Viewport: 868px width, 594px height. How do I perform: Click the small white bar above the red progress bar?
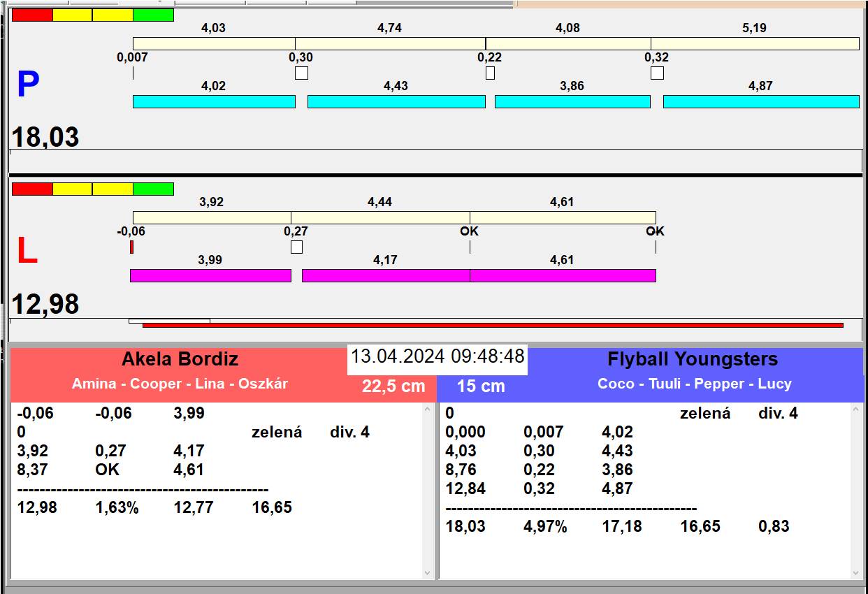[x=169, y=321]
